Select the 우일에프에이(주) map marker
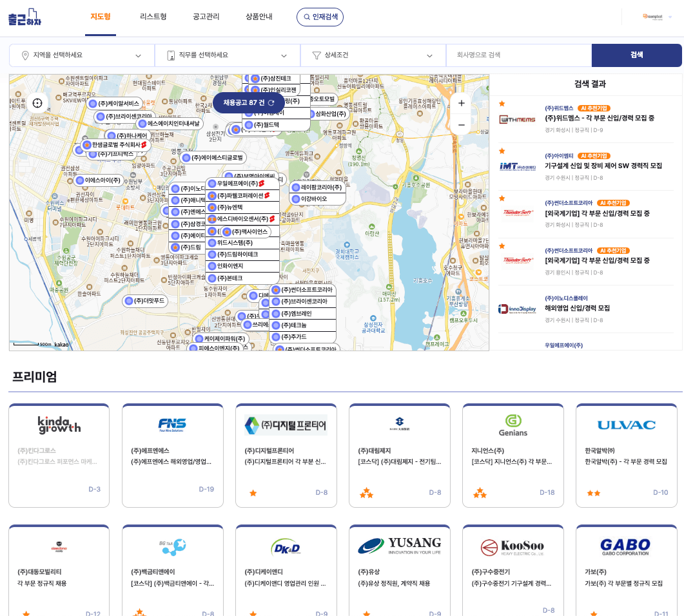The width and height of the screenshot is (684, 616). 242,184
